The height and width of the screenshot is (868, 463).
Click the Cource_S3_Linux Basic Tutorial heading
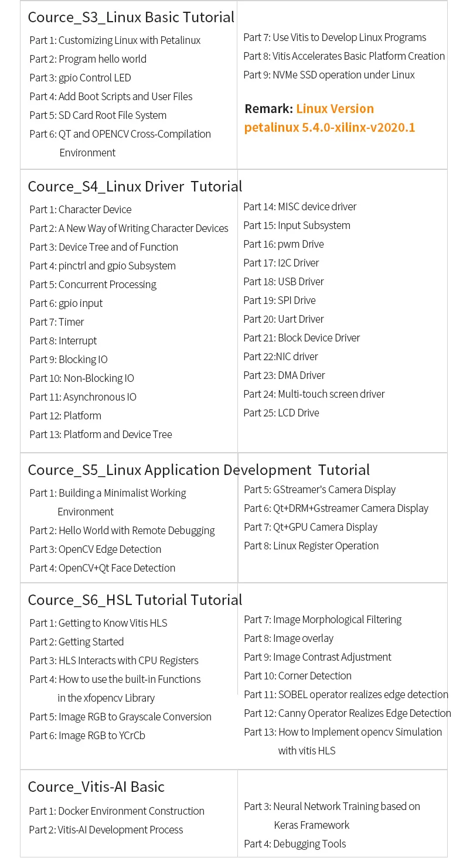(131, 17)
